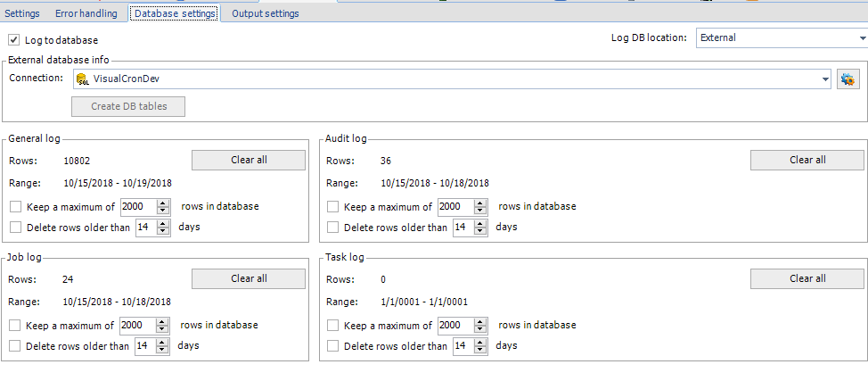Check Job log Delete rows older than
This screenshot has height=381, width=868.
[15, 346]
